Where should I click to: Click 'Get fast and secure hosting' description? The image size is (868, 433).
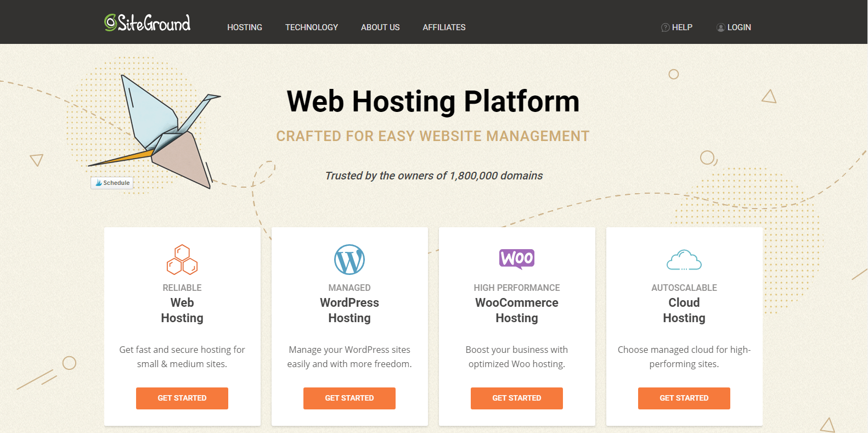tap(182, 357)
